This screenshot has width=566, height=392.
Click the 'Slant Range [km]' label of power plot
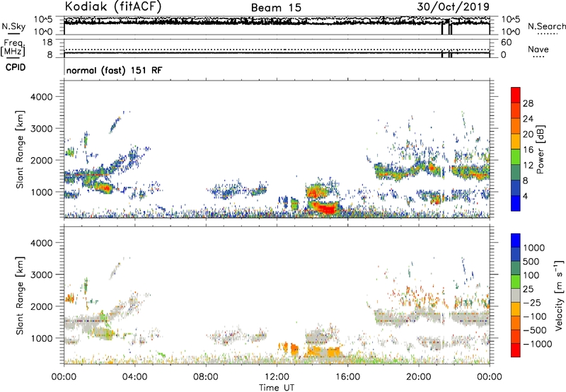(20, 149)
